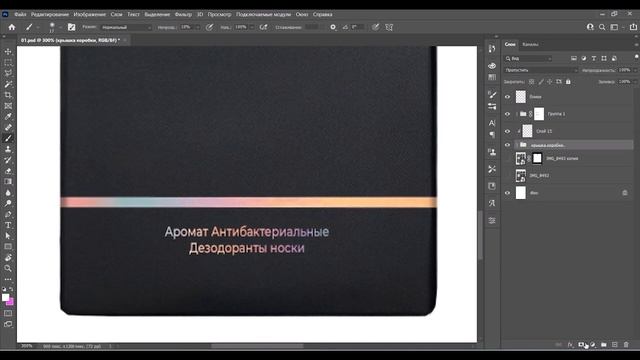Select the Frame tool

(8, 106)
